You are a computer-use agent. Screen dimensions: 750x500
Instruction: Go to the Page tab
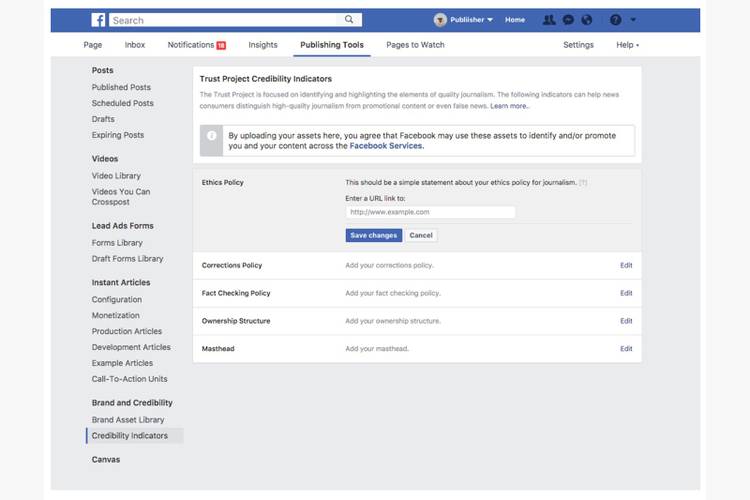93,45
